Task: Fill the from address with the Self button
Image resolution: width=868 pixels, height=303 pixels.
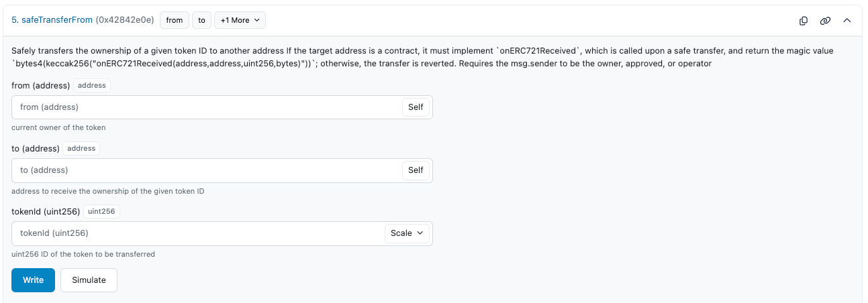Action: coord(416,107)
